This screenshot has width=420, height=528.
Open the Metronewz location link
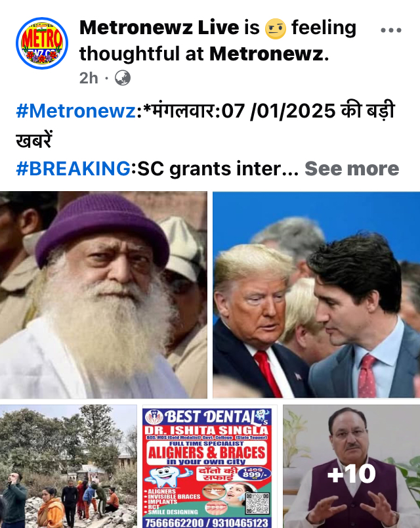click(x=266, y=54)
